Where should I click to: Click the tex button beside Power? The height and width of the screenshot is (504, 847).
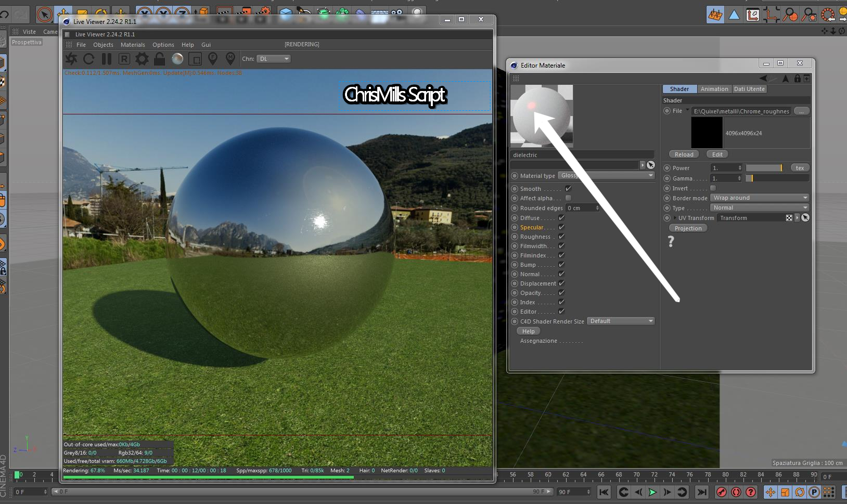[800, 168]
